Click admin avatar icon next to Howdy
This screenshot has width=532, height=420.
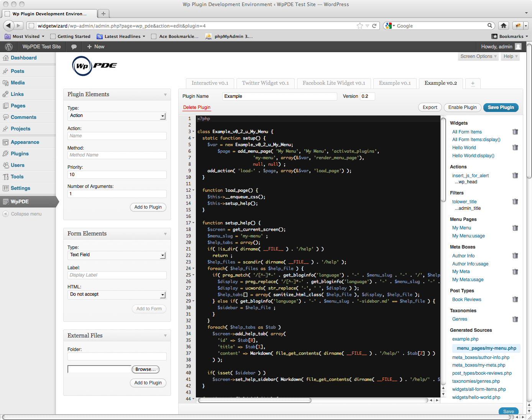click(x=518, y=47)
